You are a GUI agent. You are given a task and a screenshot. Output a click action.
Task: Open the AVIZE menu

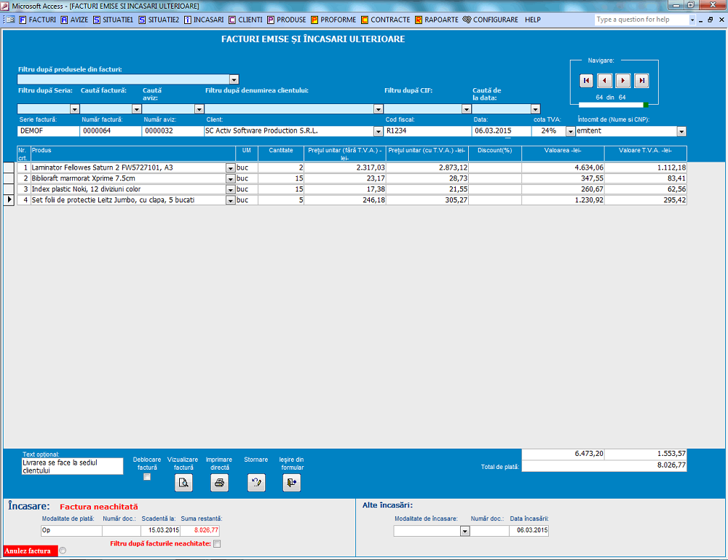coord(74,20)
